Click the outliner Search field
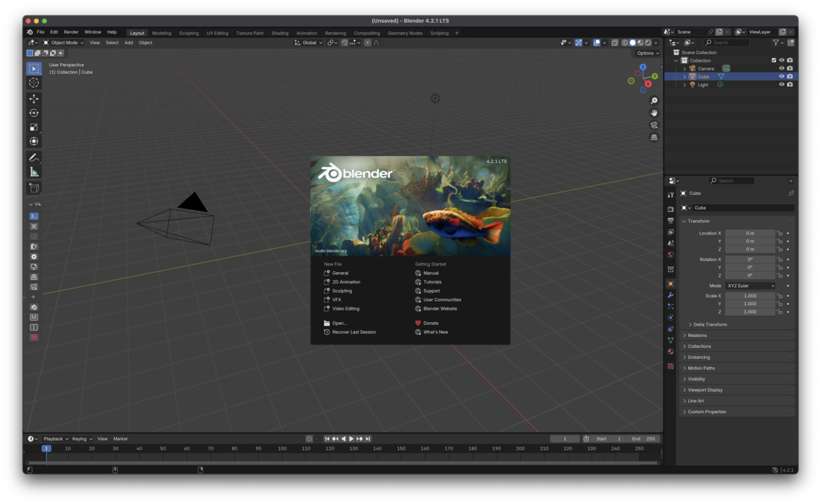 pyautogui.click(x=727, y=42)
